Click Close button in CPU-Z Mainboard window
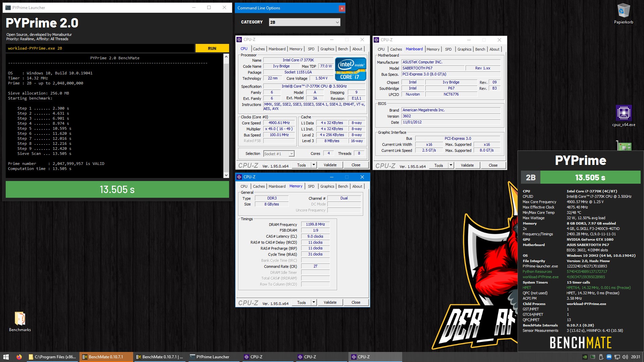The height and width of the screenshot is (362, 644). click(493, 165)
